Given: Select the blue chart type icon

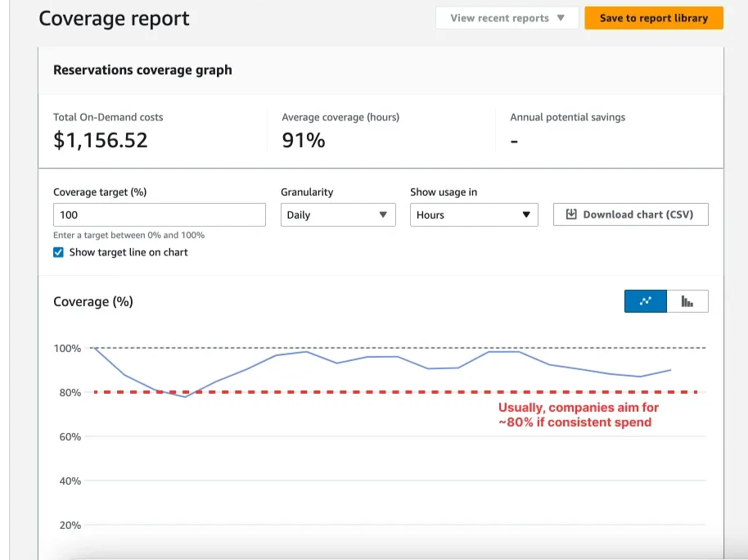Looking at the screenshot, I should pos(646,300).
